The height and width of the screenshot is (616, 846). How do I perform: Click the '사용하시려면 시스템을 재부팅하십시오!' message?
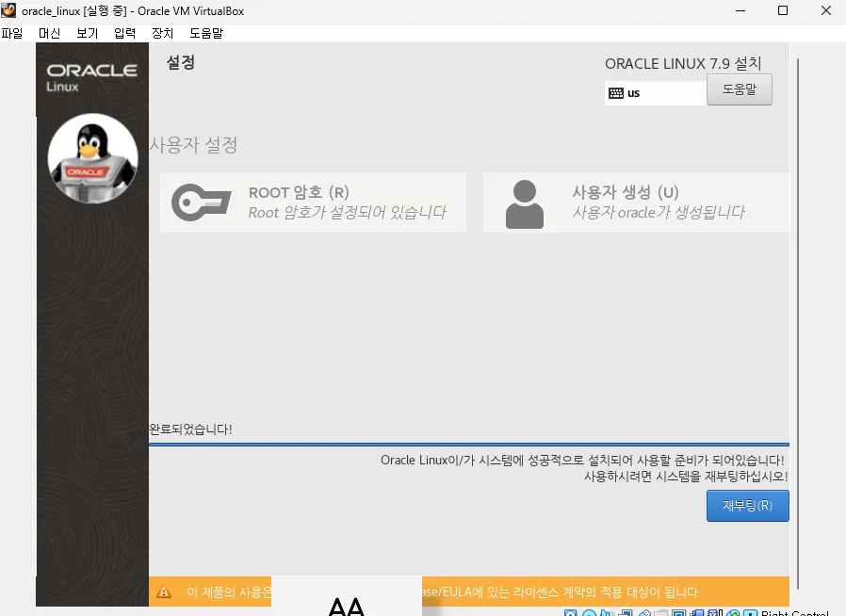(x=686, y=477)
